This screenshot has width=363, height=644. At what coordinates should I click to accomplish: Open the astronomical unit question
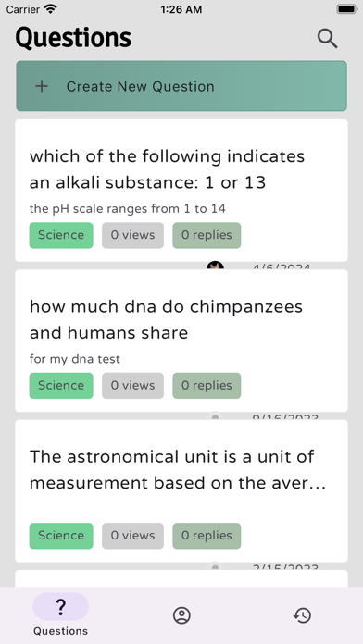(181, 491)
